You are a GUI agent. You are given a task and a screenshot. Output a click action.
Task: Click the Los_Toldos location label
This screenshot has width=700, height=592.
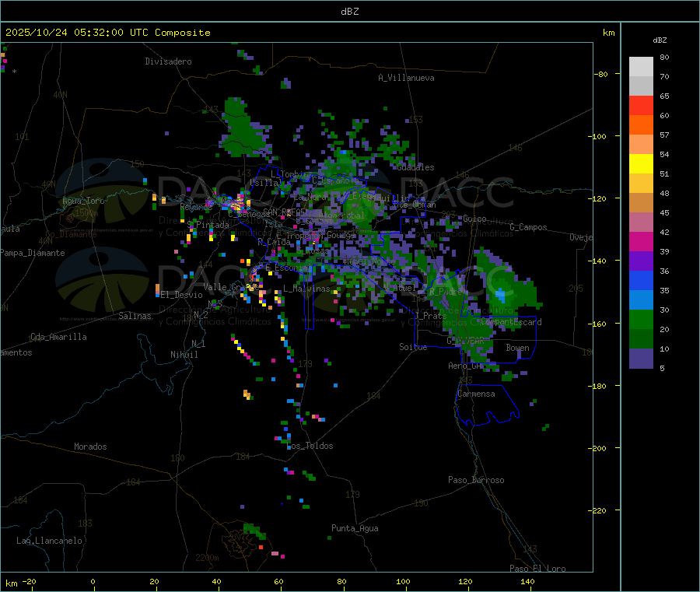pyautogui.click(x=310, y=446)
